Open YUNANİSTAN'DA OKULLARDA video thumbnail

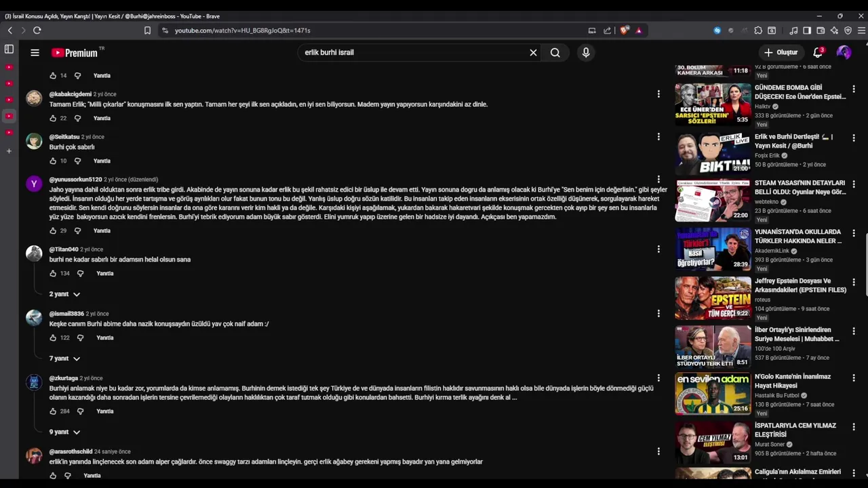pos(713,249)
